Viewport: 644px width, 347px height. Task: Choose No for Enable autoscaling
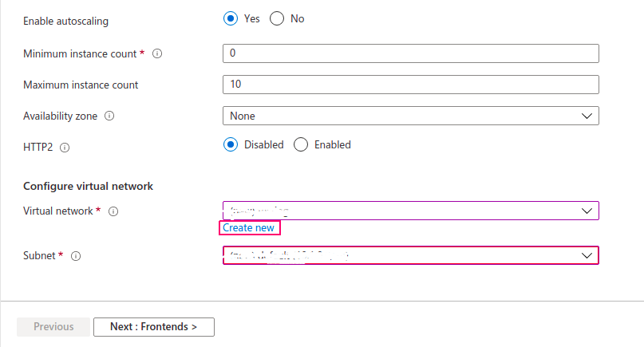pyautogui.click(x=278, y=19)
